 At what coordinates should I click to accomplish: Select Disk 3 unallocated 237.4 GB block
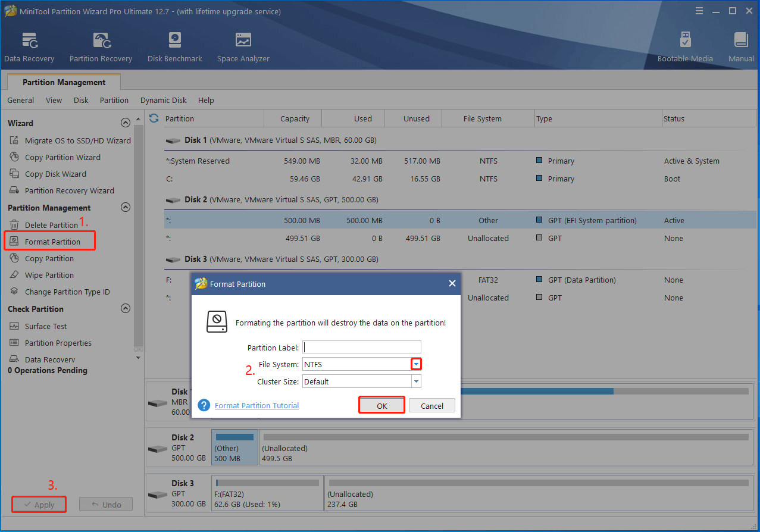point(537,495)
